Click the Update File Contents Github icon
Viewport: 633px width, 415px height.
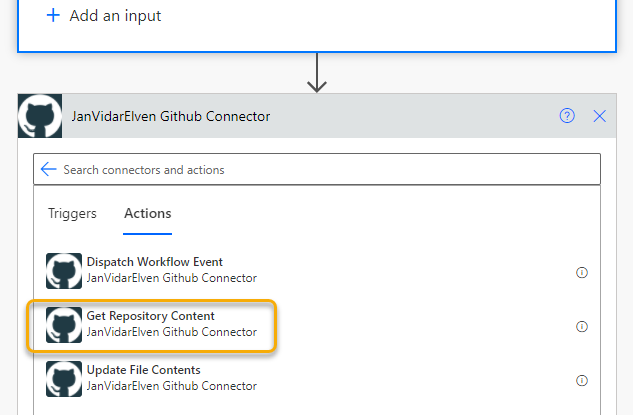point(64,379)
